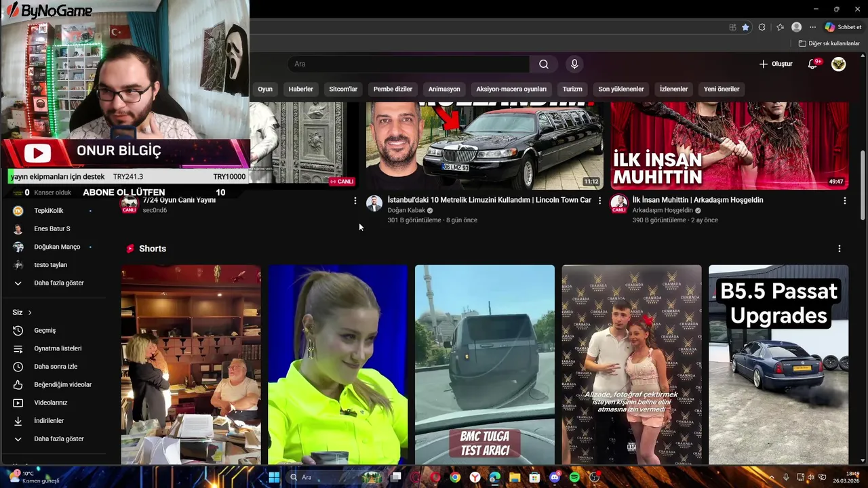Open browser extensions puzzle icon
Image resolution: width=868 pixels, height=488 pixels.
coord(762,27)
